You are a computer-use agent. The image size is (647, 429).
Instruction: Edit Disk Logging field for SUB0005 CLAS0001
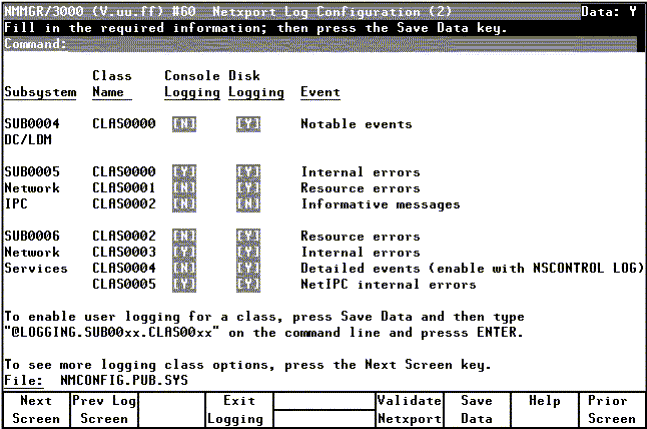[x=248, y=188]
